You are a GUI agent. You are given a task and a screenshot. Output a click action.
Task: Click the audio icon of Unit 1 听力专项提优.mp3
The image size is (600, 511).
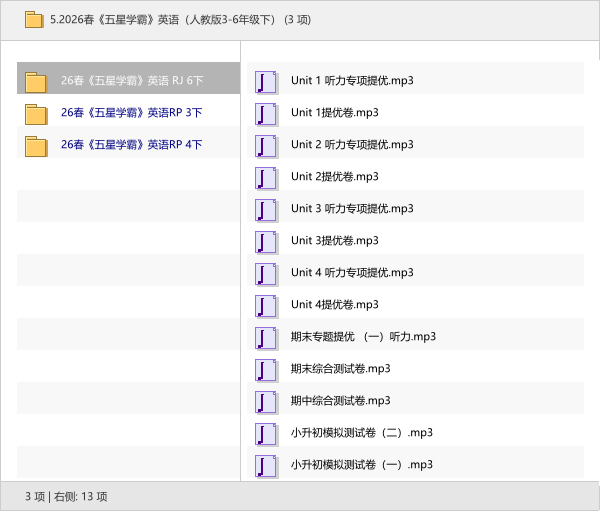(x=265, y=81)
